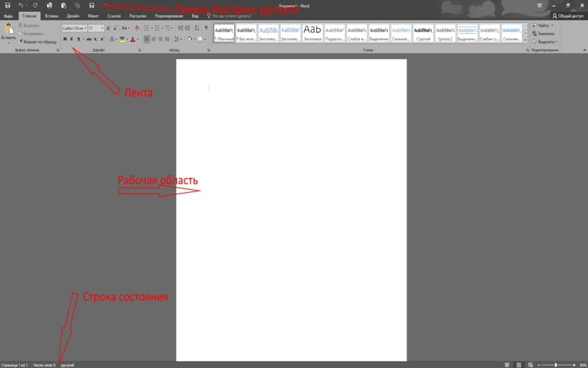Click Общий доступ share button

coord(567,16)
